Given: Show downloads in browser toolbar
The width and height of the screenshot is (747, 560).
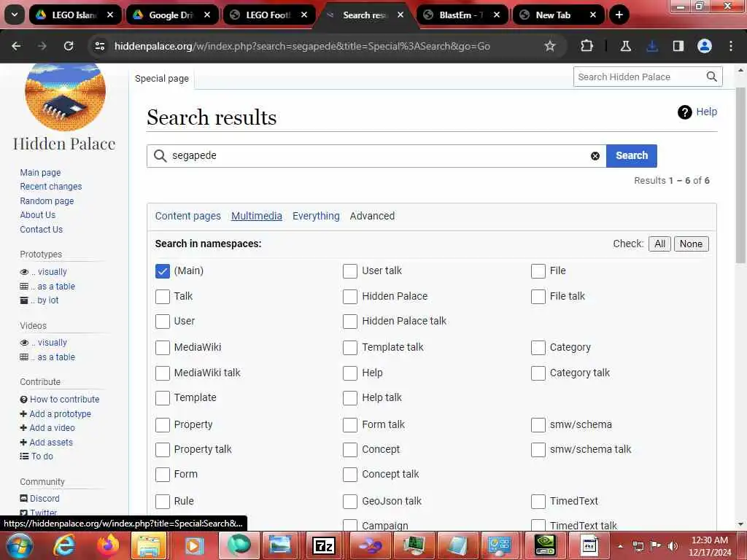Looking at the screenshot, I should tap(652, 46).
